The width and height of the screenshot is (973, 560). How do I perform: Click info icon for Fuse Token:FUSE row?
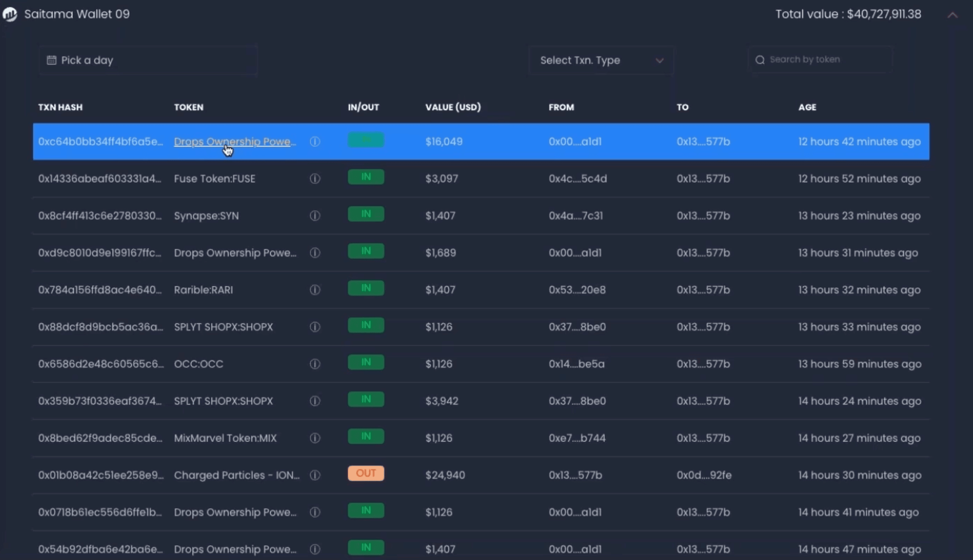(x=315, y=179)
